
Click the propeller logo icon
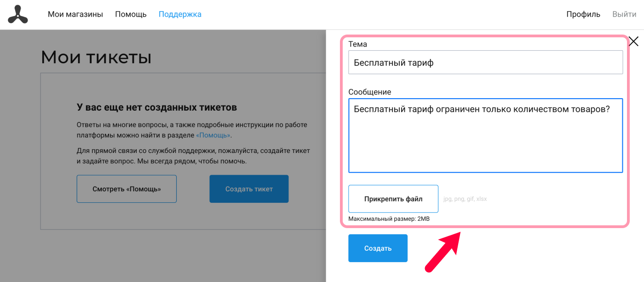click(x=18, y=14)
